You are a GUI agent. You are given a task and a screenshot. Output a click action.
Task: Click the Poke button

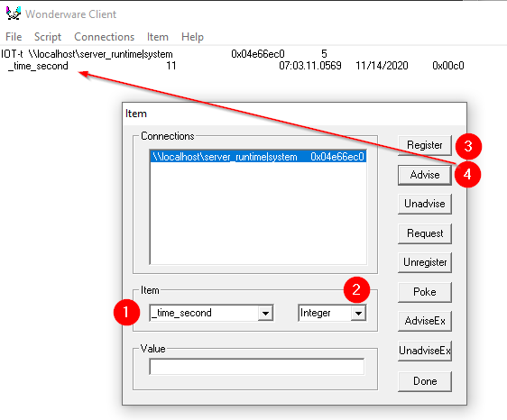tap(425, 292)
